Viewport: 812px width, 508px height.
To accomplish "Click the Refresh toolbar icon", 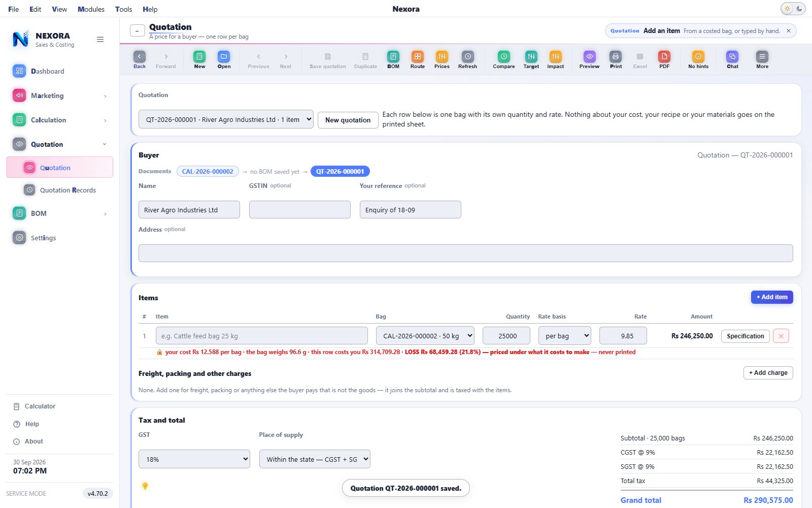I will point(467,59).
